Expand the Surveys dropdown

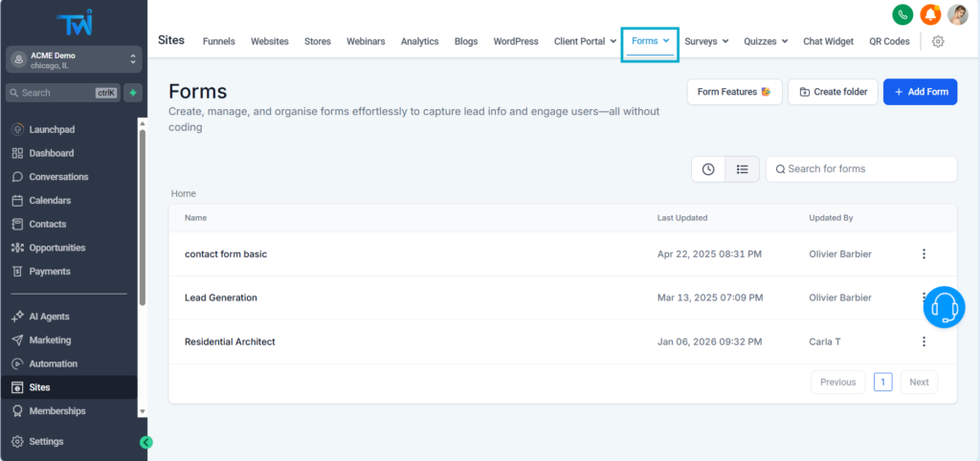point(706,41)
